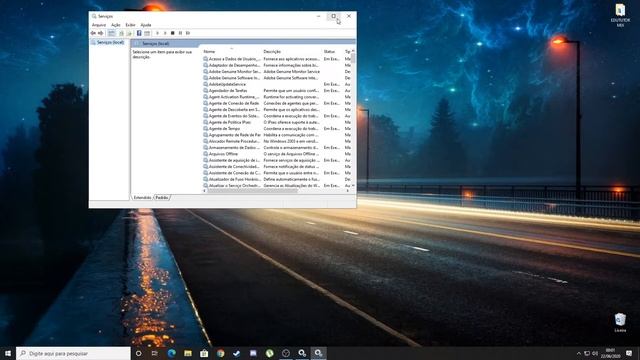Image resolution: width=640 pixels, height=360 pixels.
Task: Maximize the Serviços window
Action: tap(333, 16)
